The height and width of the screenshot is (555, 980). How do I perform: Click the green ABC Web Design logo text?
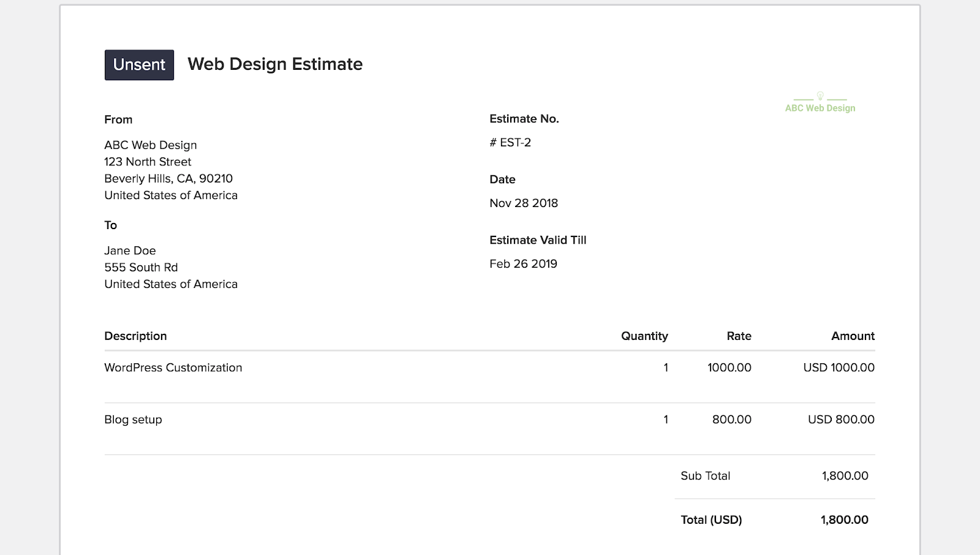pos(819,108)
